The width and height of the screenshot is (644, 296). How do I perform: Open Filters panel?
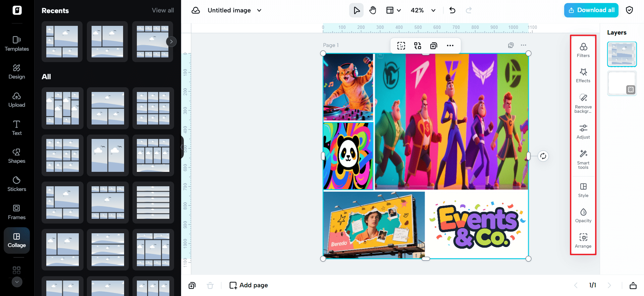[583, 50]
